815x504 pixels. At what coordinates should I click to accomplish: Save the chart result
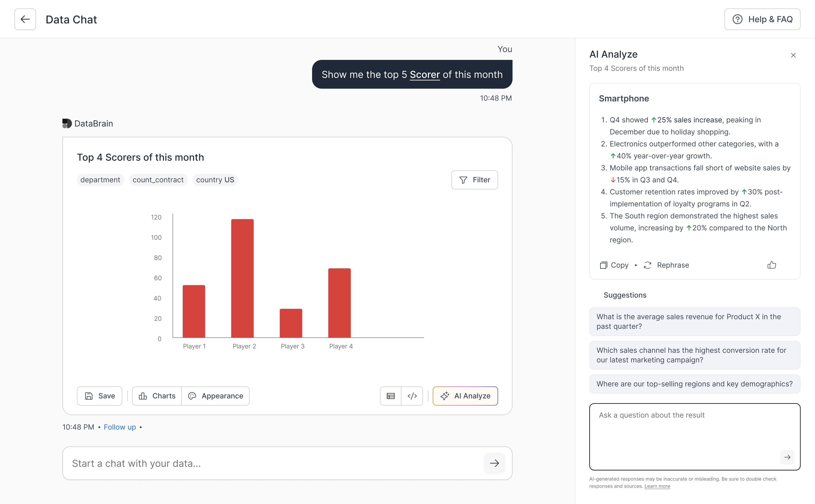pyautogui.click(x=100, y=396)
